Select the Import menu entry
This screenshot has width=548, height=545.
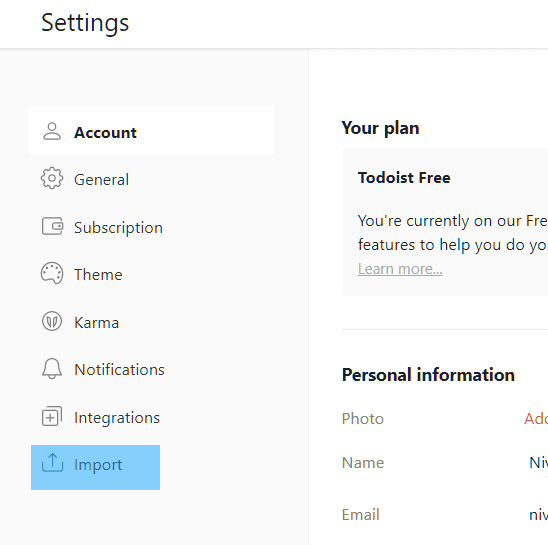(95, 467)
